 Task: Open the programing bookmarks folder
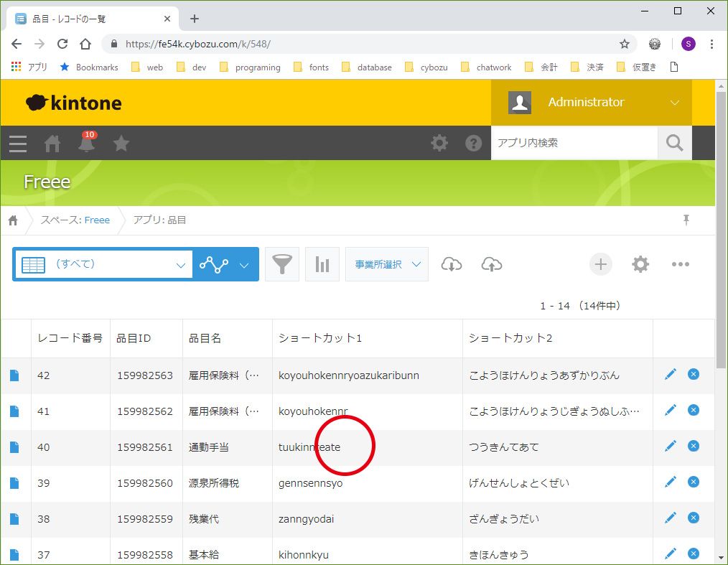(250, 67)
